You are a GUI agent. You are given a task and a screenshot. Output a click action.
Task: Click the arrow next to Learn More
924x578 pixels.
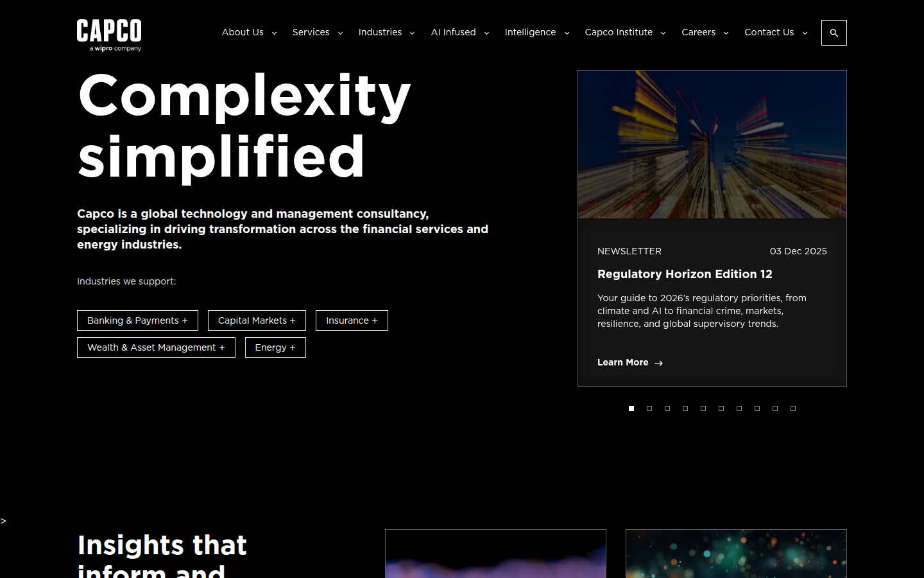tap(658, 363)
